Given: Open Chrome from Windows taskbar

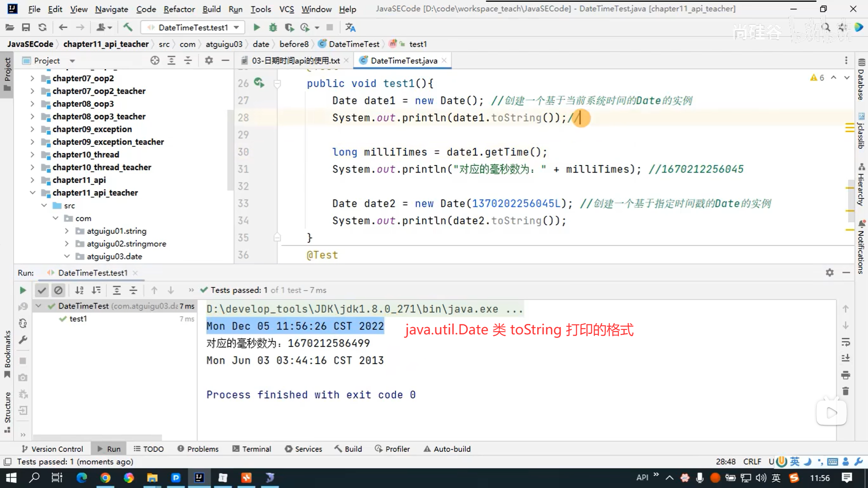Looking at the screenshot, I should point(105,478).
